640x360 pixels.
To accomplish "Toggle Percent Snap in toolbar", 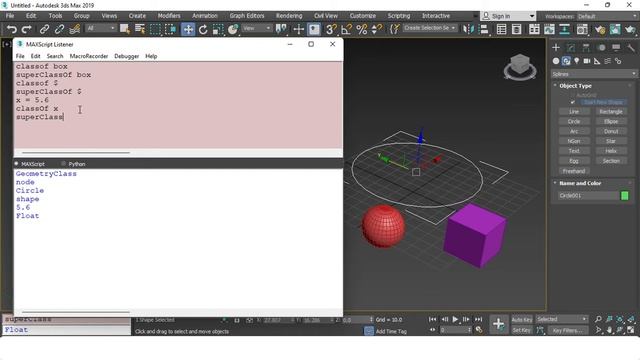I will pyautogui.click(x=362, y=29).
